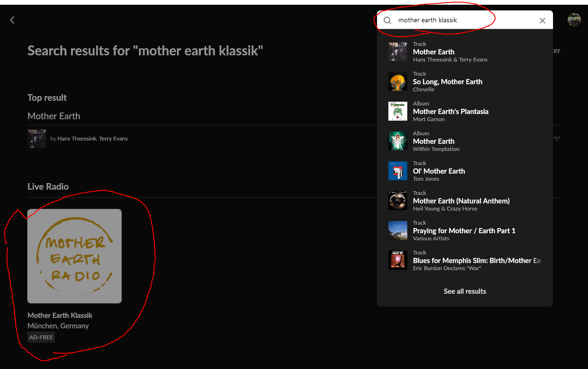Open the user profile avatar

(574, 20)
